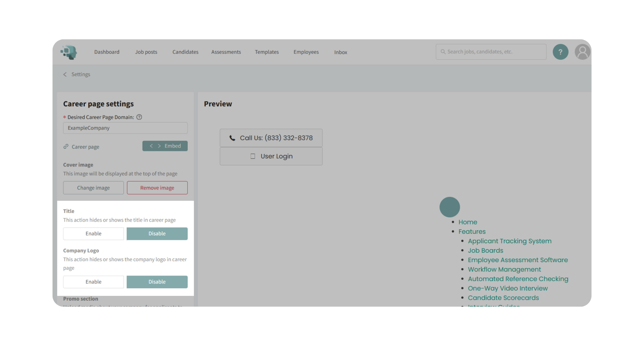Open the user profile avatar
The image size is (644, 346).
pos(582,52)
